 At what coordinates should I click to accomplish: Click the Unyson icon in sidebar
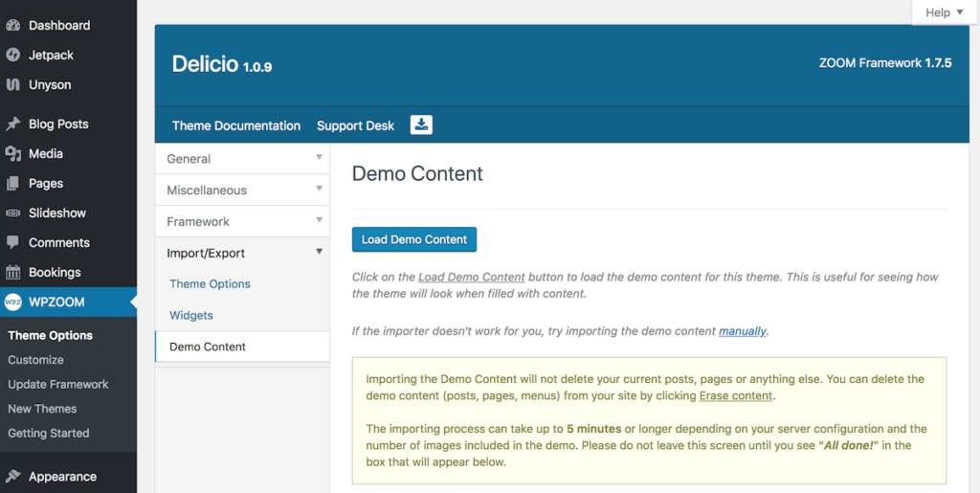click(12, 84)
